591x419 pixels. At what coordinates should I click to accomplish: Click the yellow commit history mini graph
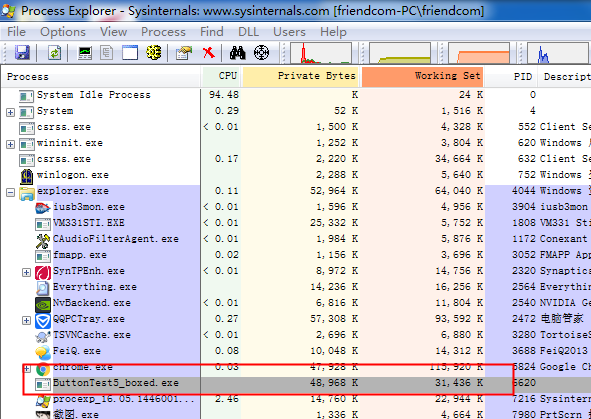point(400,53)
